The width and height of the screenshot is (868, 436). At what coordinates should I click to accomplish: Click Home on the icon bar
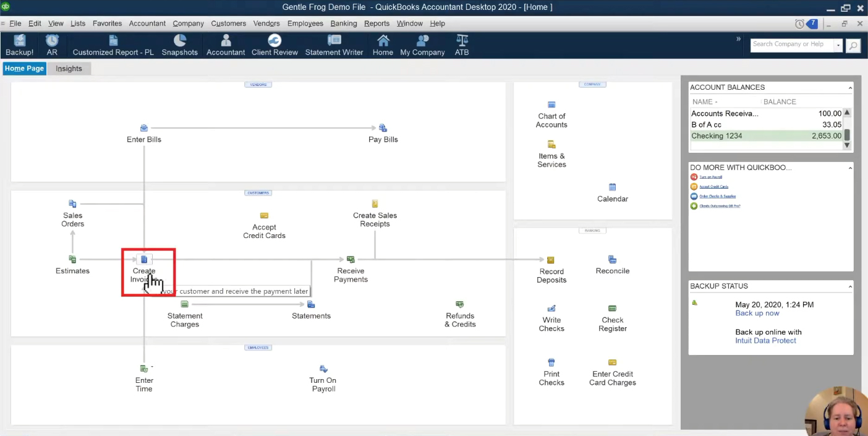pyautogui.click(x=383, y=46)
